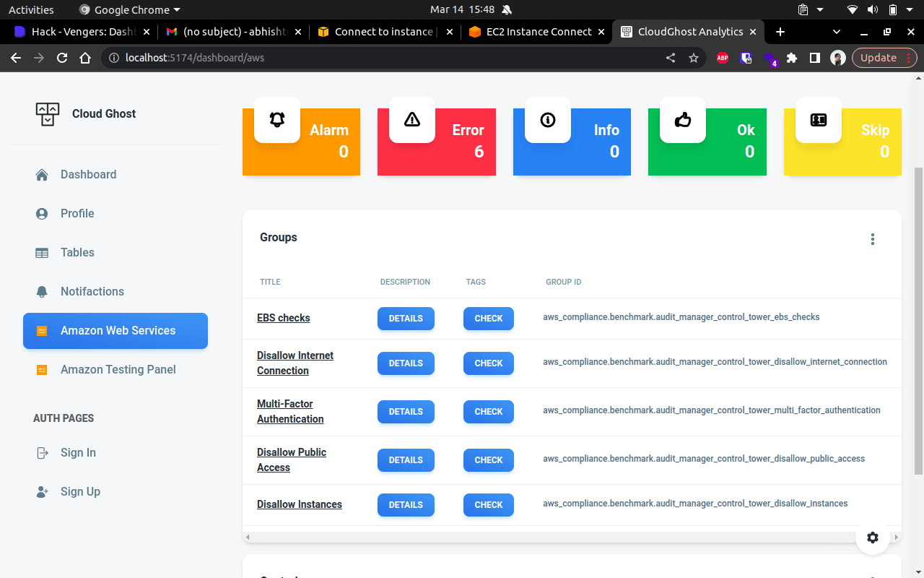Screen dimensions: 924x578
Task: Click the Chrome profile avatar
Action: pyautogui.click(x=838, y=58)
